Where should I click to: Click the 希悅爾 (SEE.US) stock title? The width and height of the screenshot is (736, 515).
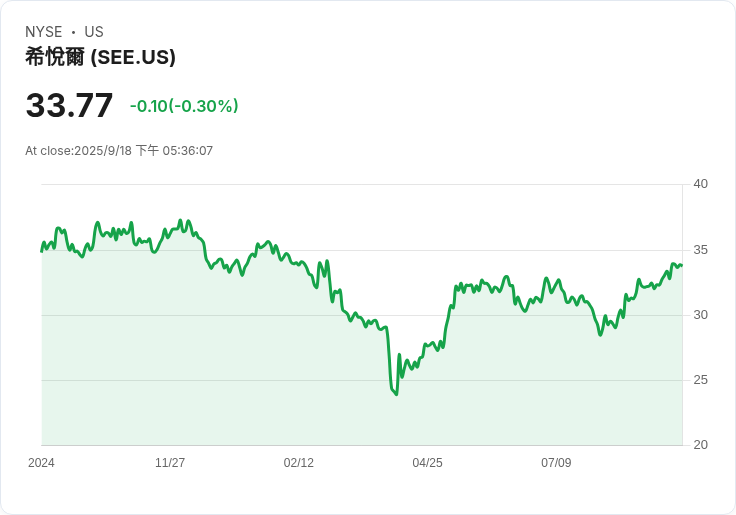click(100, 57)
